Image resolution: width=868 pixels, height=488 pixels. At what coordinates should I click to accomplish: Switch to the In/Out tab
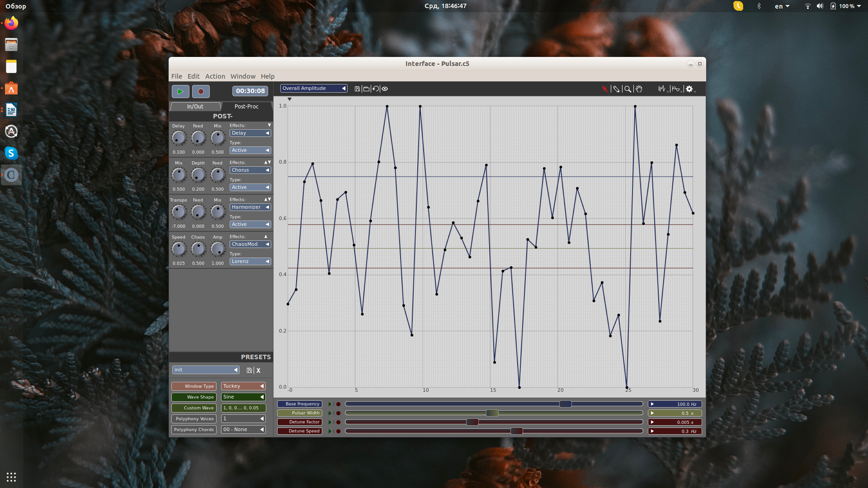(x=195, y=107)
